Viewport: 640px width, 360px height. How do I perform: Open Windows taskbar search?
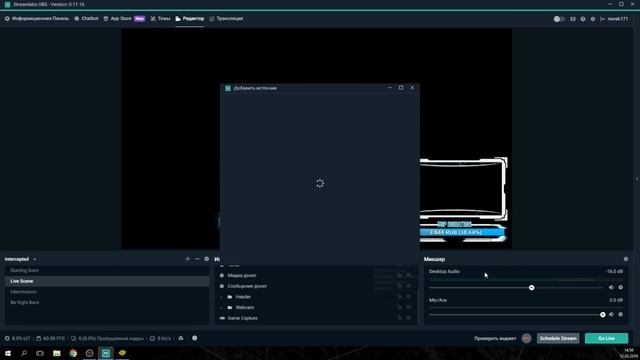click(24, 353)
